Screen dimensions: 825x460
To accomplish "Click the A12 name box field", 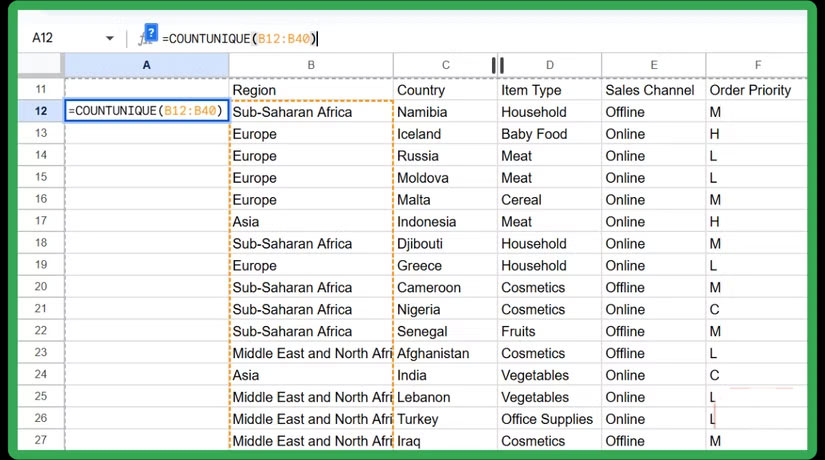I will coord(60,38).
